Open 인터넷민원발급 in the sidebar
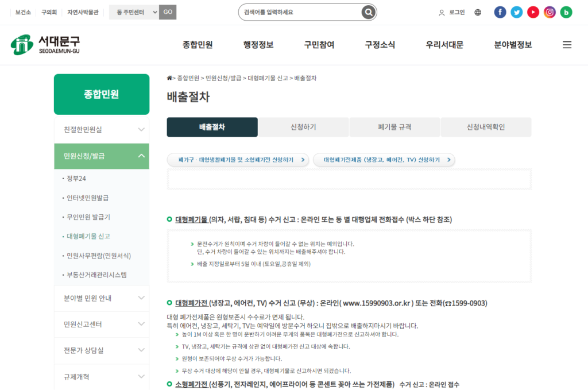588x390 pixels. [x=87, y=198]
